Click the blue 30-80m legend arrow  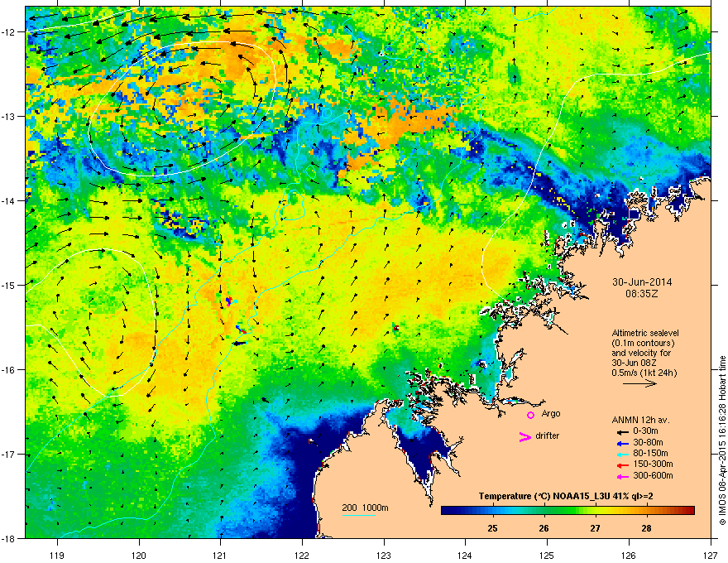(622, 444)
